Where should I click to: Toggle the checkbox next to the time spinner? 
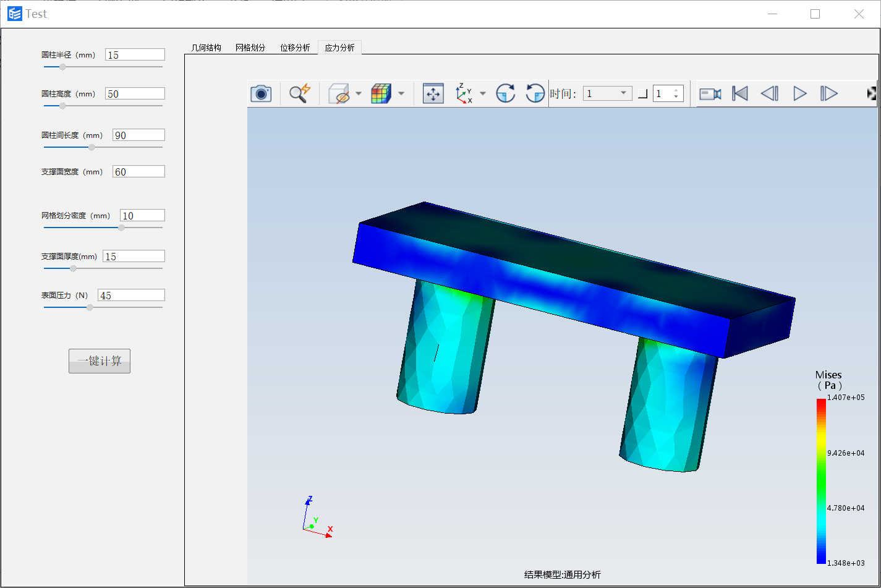(643, 94)
